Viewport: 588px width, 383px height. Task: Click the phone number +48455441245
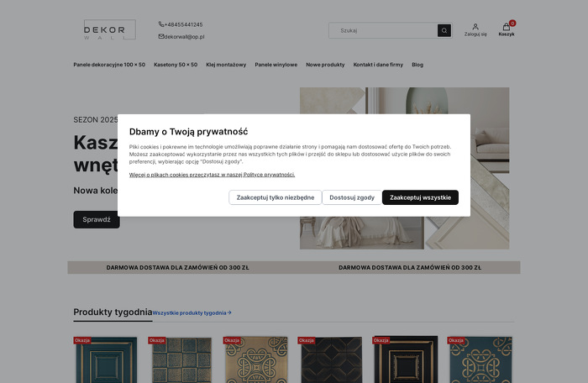183,24
